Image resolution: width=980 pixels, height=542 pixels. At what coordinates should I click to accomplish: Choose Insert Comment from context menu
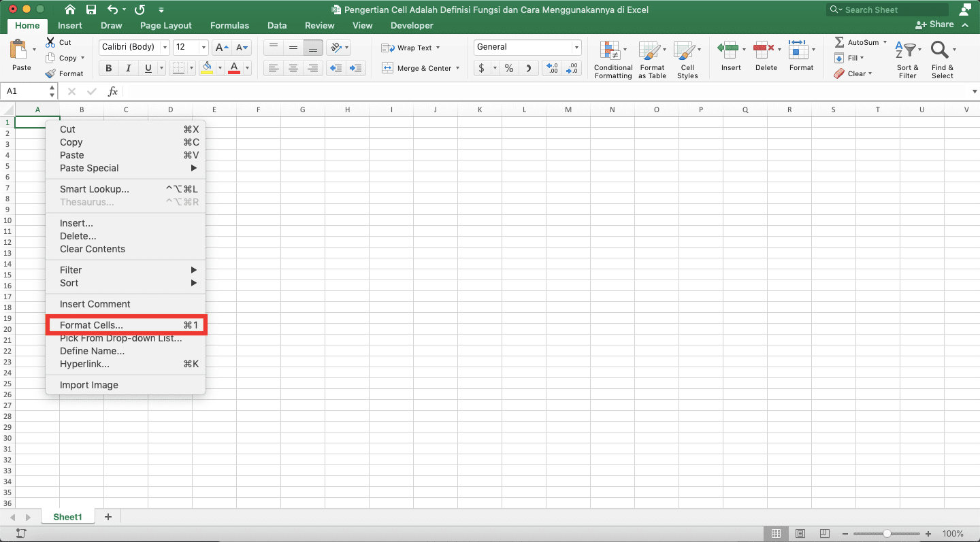point(125,304)
